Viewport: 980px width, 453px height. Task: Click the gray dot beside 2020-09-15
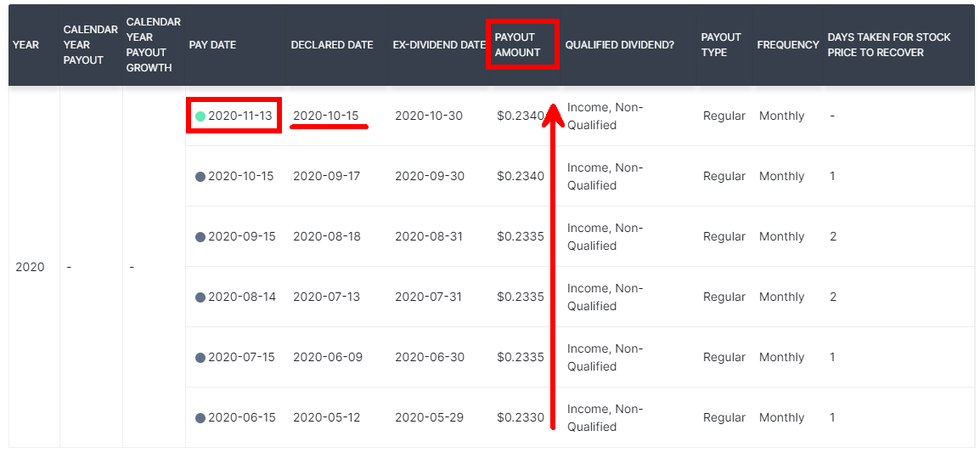point(200,237)
